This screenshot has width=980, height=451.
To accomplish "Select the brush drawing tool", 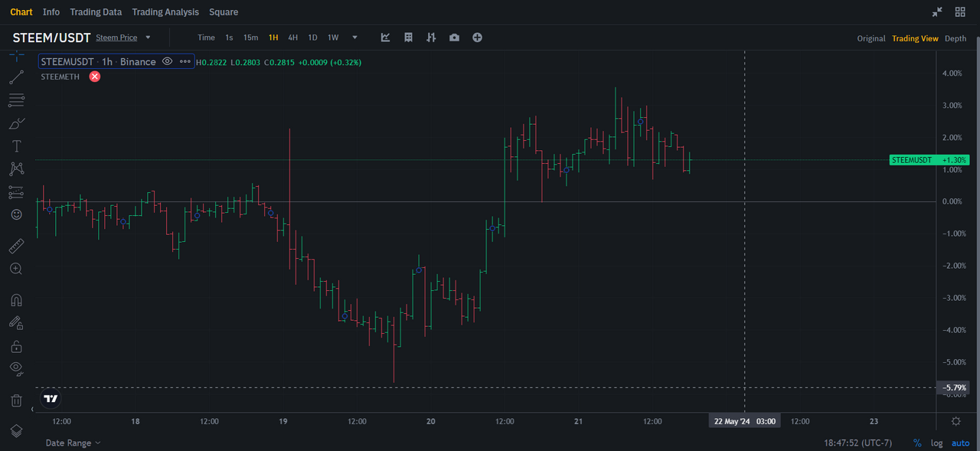I will click(16, 123).
